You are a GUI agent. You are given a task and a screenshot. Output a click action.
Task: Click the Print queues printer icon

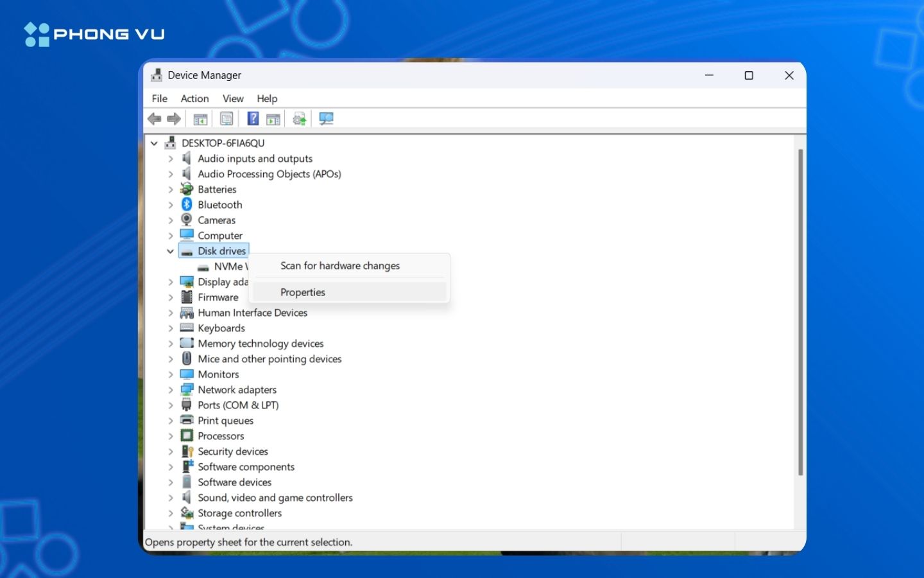187,420
